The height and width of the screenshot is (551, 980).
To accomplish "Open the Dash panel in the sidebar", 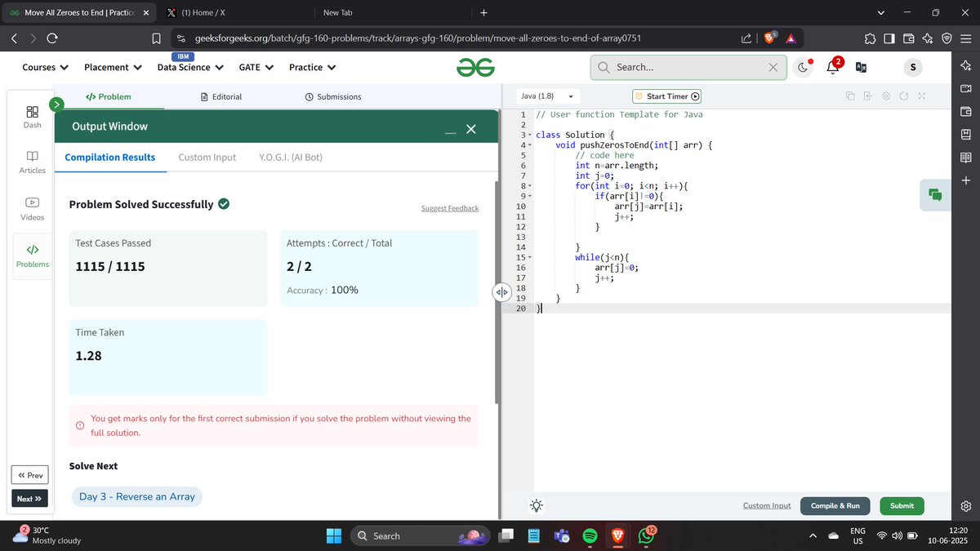I will (x=32, y=117).
